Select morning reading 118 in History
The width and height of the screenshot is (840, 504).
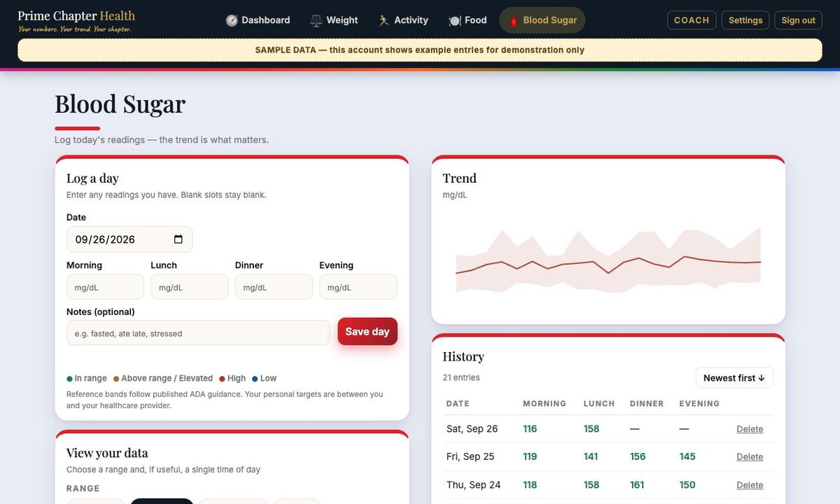[530, 485]
